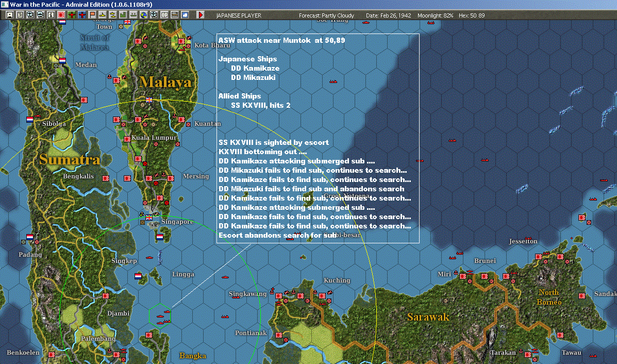
Task: Click the red play arrow to continue
Action: [200, 15]
